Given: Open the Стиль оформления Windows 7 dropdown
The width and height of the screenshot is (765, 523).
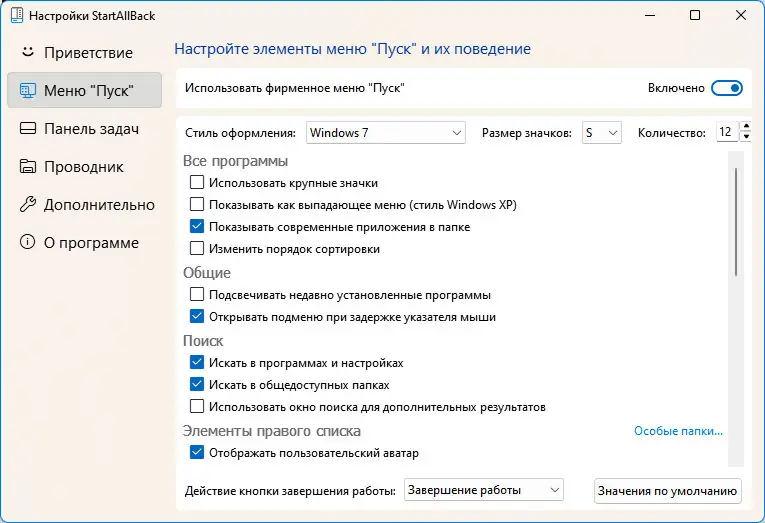Looking at the screenshot, I should (x=385, y=132).
